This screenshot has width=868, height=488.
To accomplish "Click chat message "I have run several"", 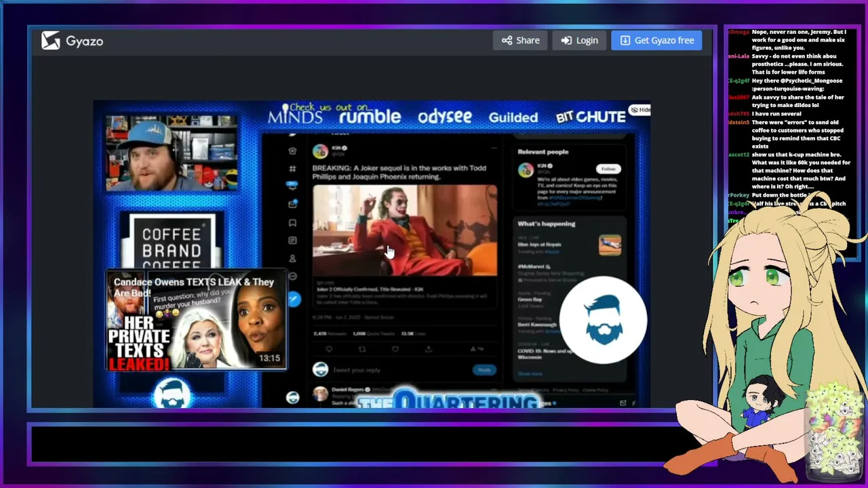I will tap(776, 114).
